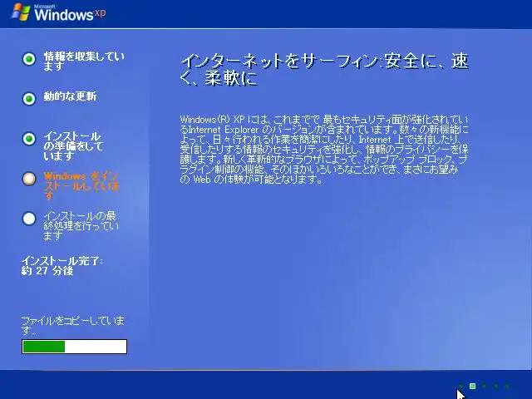Click the 動的な更新 step label
The width and height of the screenshot is (532, 399).
pyautogui.click(x=70, y=96)
